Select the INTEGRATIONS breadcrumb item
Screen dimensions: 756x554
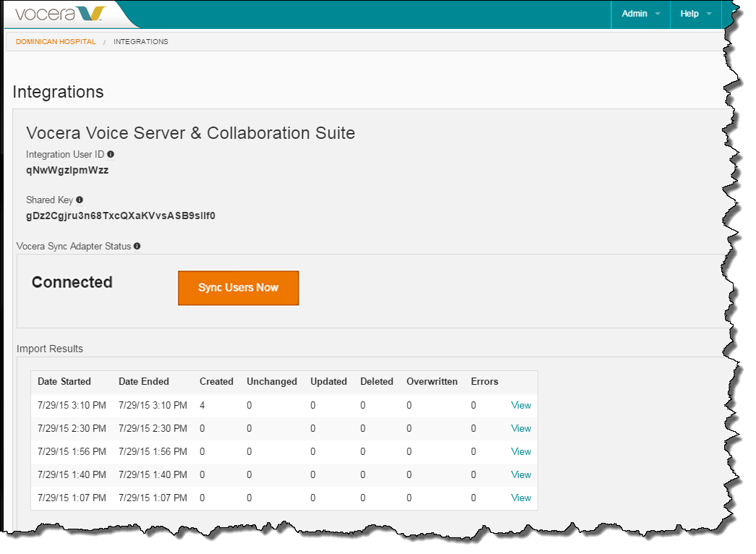pos(140,41)
